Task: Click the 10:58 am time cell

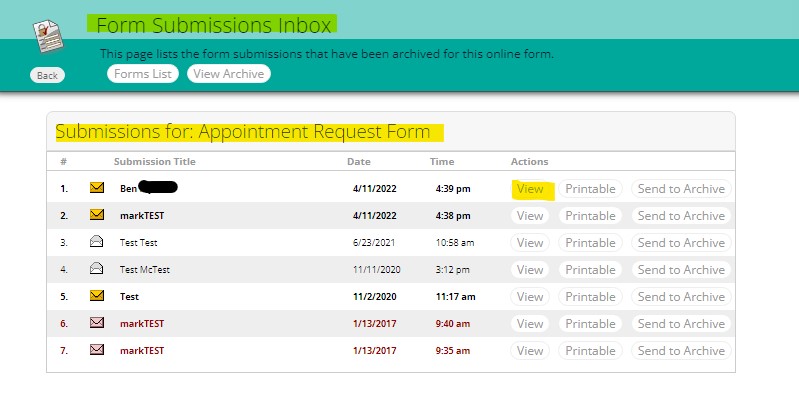Action: tap(455, 243)
